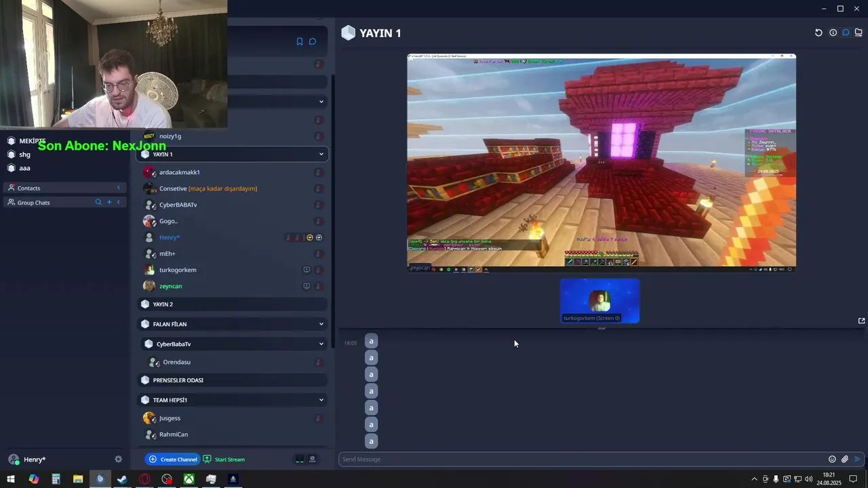Click the Start Stream button
This screenshot has width=868, height=488.
pos(224,460)
